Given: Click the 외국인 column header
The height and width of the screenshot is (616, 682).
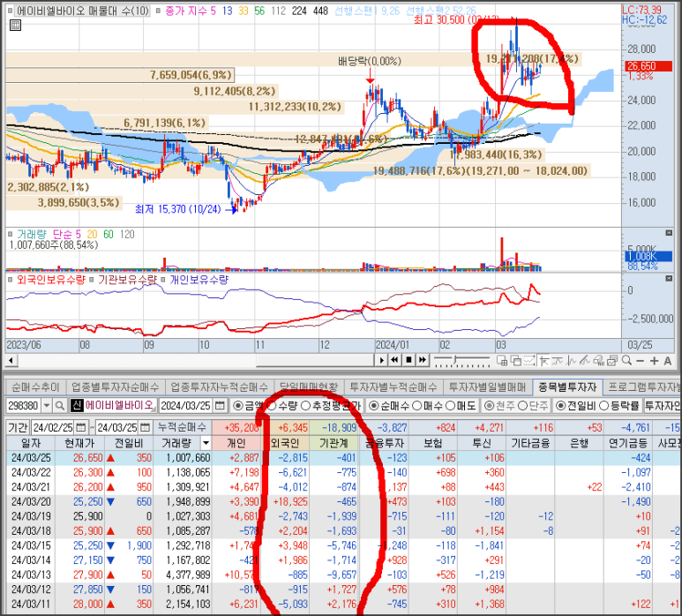Looking at the screenshot, I should 285,443.
